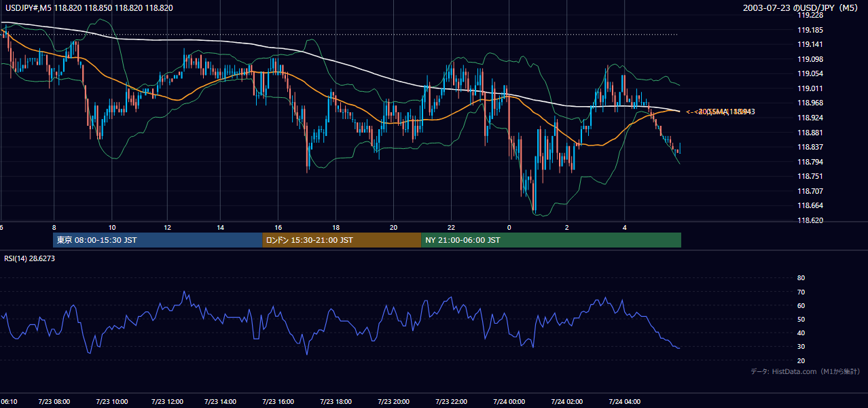Click price level 118.751 on axis
This screenshot has width=868, height=408.
(810, 176)
